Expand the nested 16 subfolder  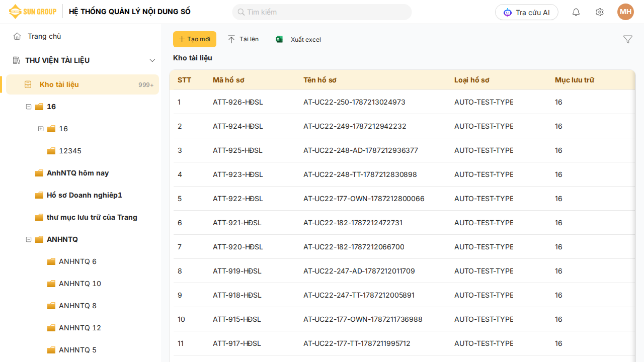(x=41, y=129)
